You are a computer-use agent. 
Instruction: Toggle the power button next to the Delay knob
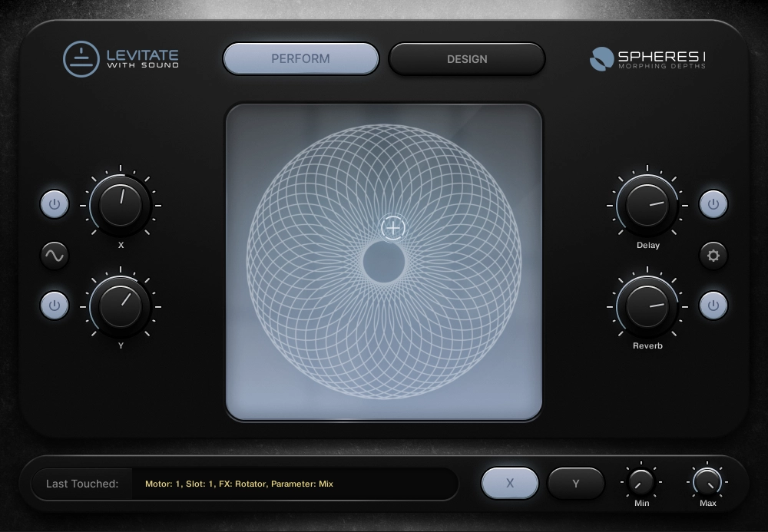713,205
